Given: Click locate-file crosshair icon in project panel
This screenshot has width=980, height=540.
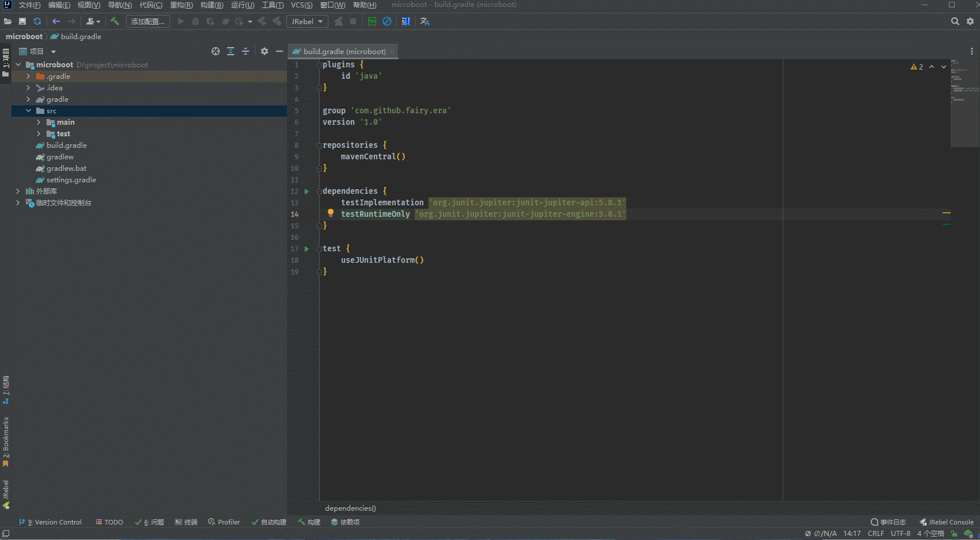Looking at the screenshot, I should (x=216, y=51).
